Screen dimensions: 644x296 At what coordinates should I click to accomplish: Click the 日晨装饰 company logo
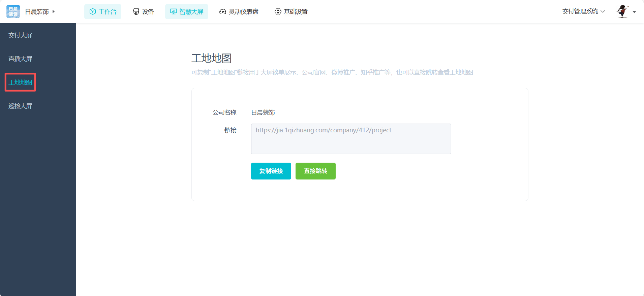pyautogui.click(x=13, y=11)
